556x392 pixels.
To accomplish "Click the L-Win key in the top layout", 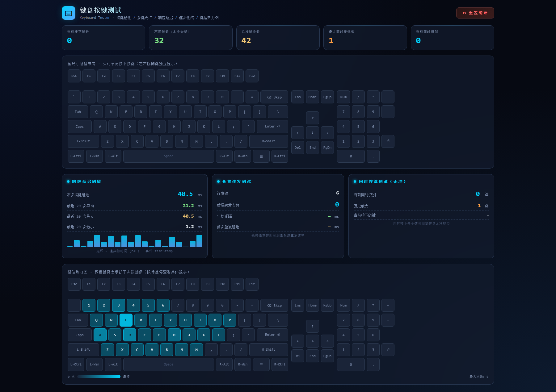I will 95,156.
